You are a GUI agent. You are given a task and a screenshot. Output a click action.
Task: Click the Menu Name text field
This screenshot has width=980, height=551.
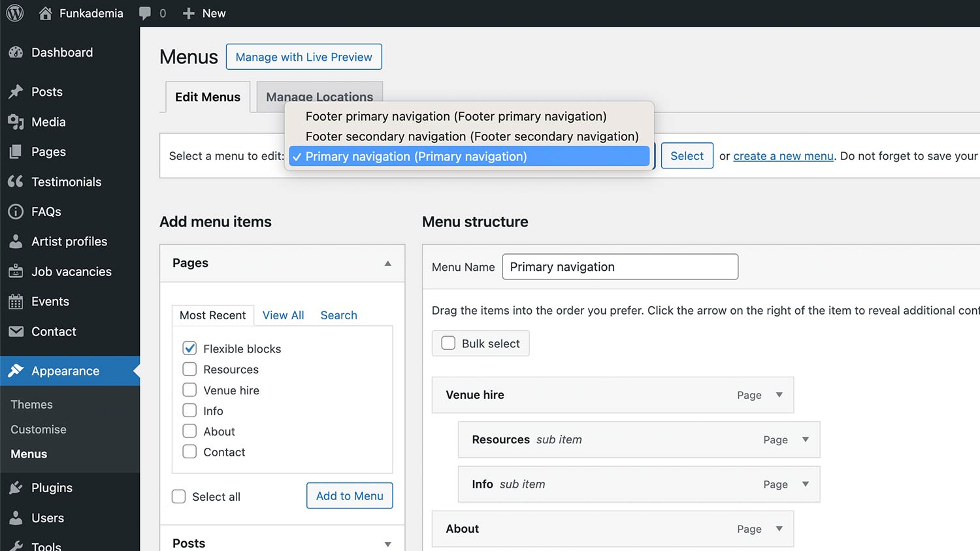[619, 267]
